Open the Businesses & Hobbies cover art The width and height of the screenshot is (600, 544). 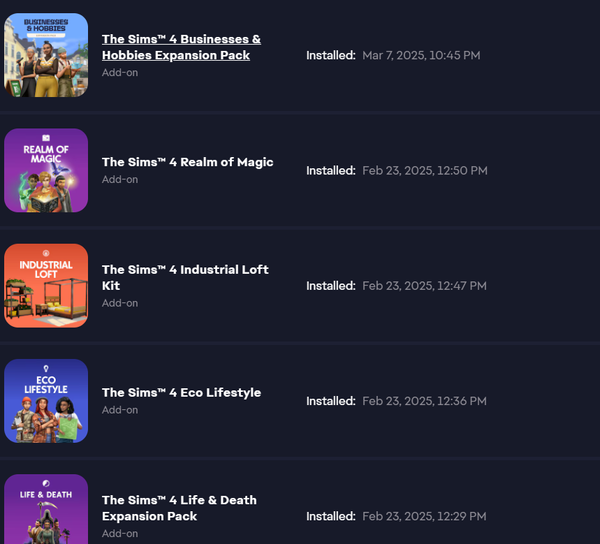coord(46,55)
